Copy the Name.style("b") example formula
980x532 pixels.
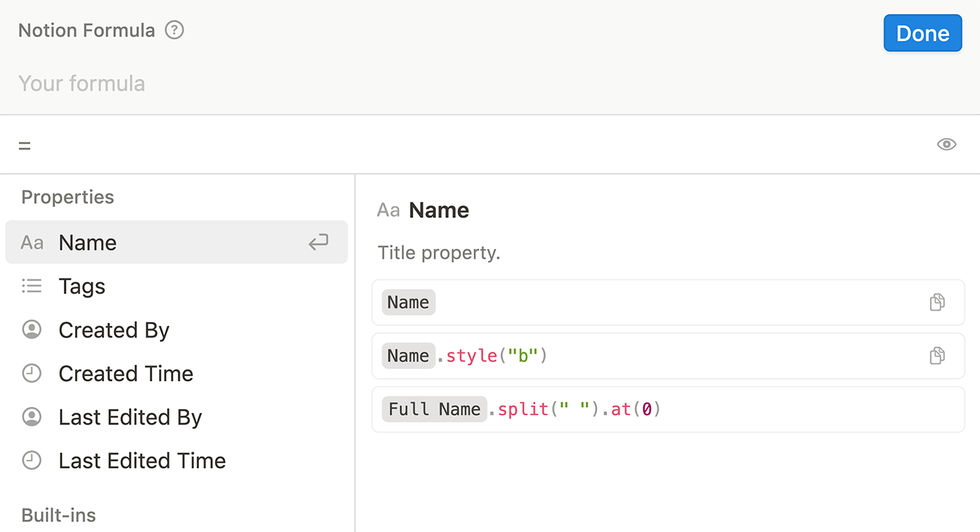pyautogui.click(x=937, y=355)
